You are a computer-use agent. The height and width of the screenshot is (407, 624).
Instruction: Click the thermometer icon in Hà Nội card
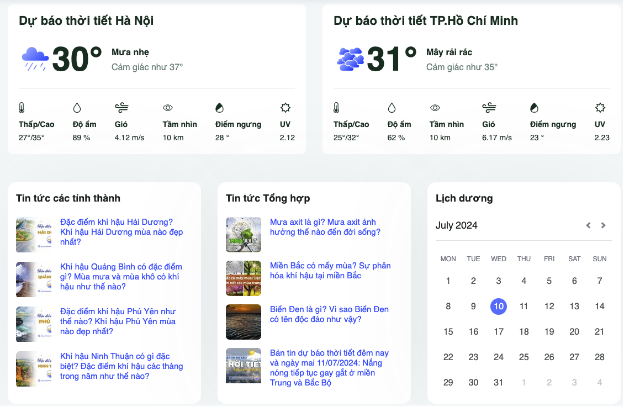point(21,107)
